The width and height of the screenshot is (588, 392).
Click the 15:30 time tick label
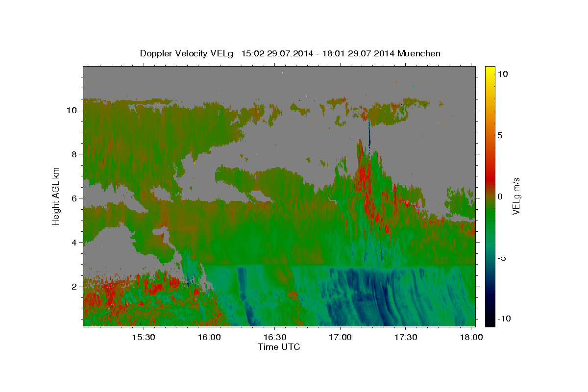click(144, 338)
